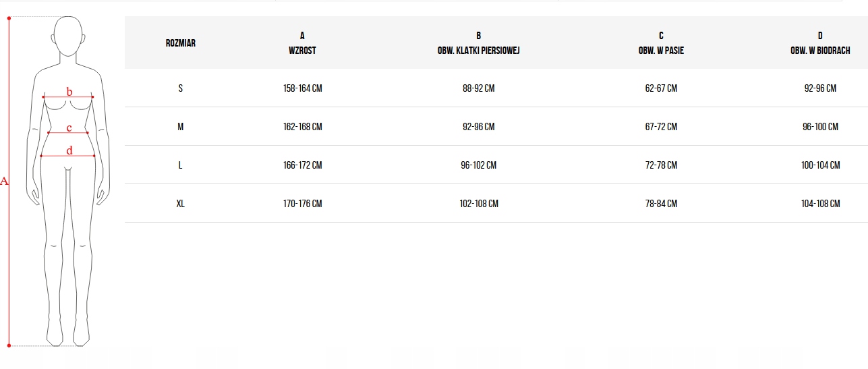This screenshot has width=868, height=369.
Task: Select the 72-78 CM waist cell
Action: click(x=661, y=165)
